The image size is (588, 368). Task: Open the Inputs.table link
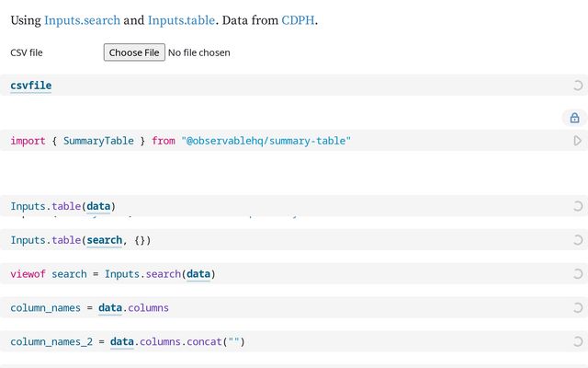point(182,20)
